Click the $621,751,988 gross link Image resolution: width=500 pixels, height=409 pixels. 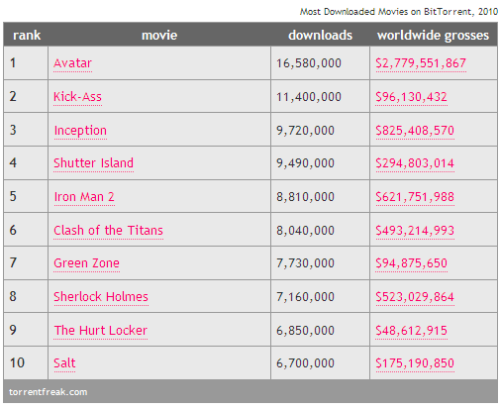click(415, 197)
